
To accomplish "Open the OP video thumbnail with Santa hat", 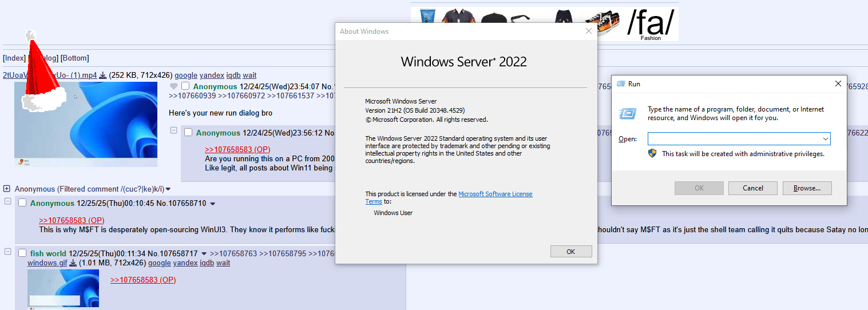I will [86, 124].
